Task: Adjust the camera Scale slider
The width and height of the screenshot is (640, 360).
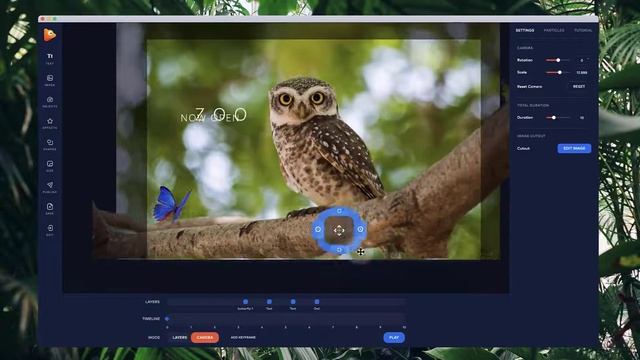Action: pos(558,72)
